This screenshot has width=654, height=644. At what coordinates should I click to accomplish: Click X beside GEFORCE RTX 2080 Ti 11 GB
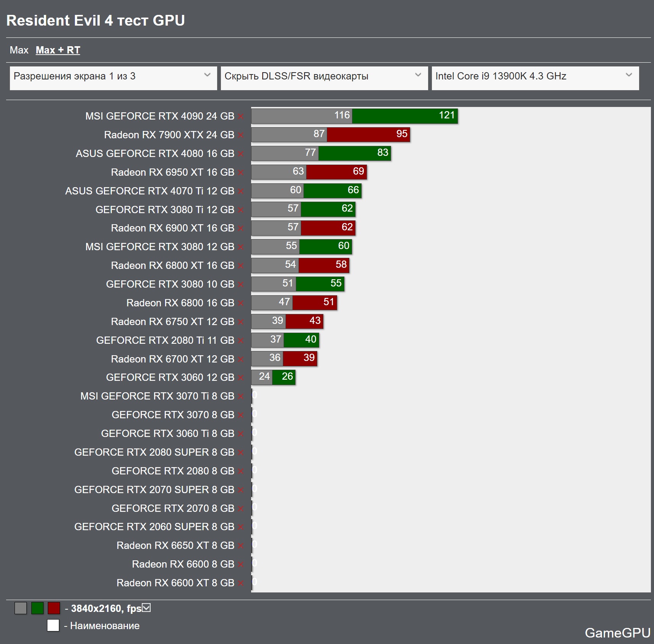pos(241,341)
